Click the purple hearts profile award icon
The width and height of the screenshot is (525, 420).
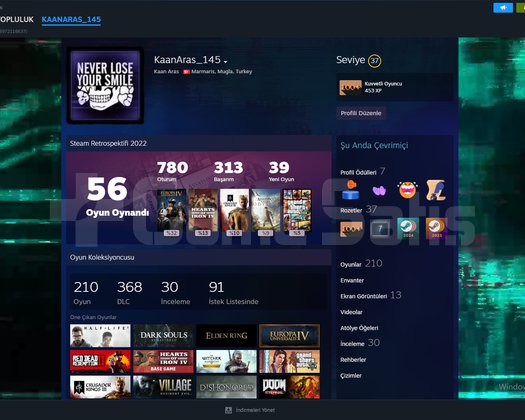pos(379,191)
